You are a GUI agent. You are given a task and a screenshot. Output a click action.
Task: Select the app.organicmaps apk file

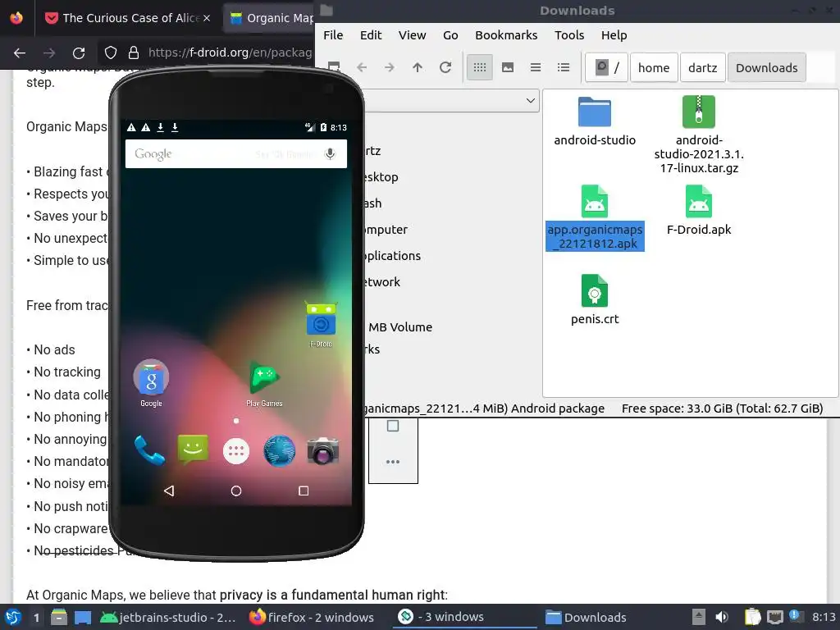point(595,217)
